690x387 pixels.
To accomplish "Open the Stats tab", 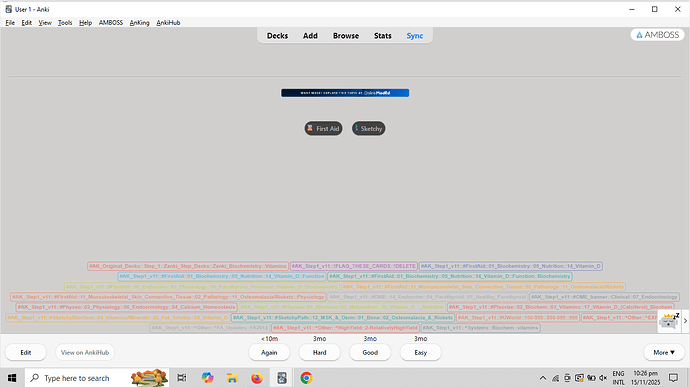I will click(382, 36).
